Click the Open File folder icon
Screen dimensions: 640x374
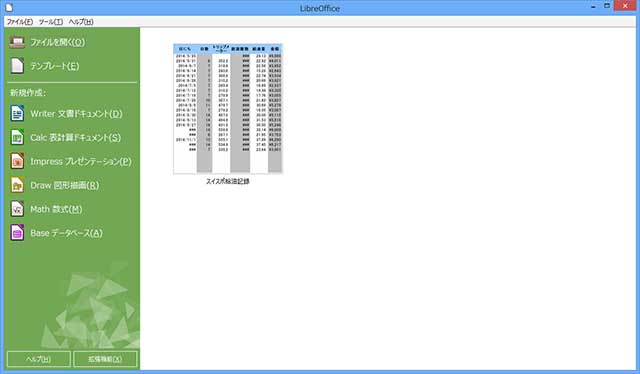click(x=17, y=42)
